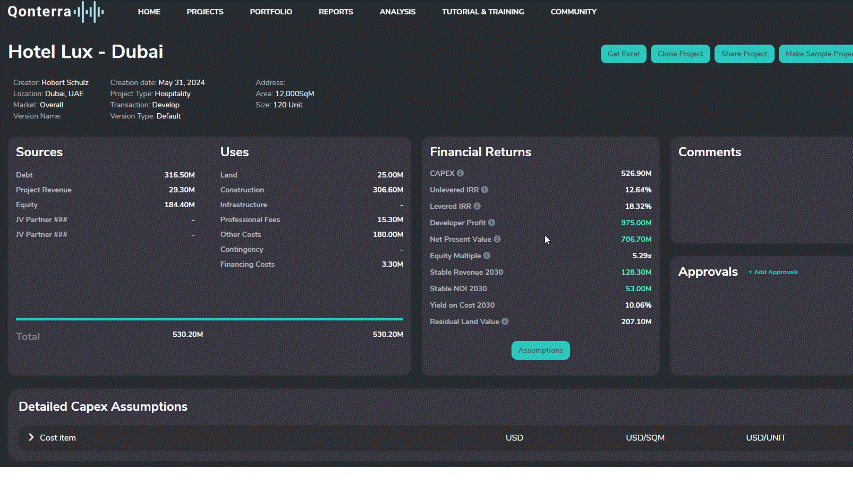
Task: Open the REPORTS menu
Action: click(336, 11)
